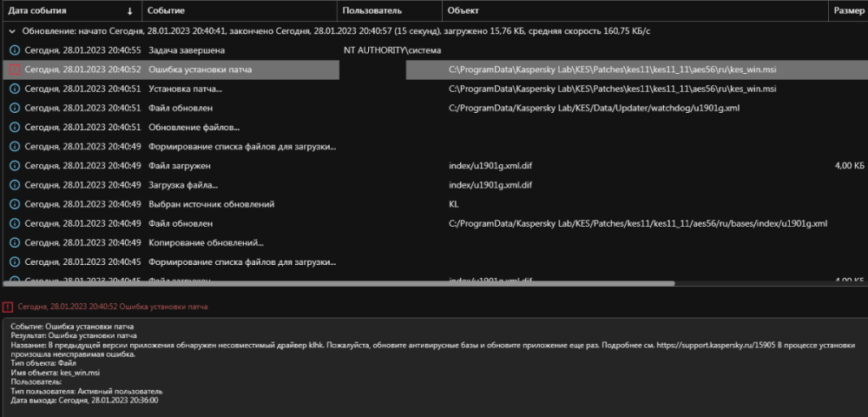
Task: Click the sort arrow in the "Дата события" header
Action: (x=130, y=11)
